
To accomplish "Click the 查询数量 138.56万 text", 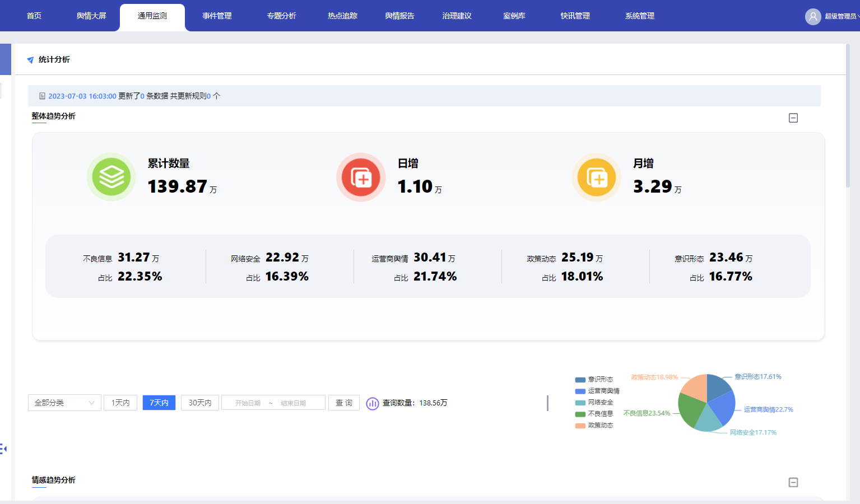I will [x=415, y=403].
